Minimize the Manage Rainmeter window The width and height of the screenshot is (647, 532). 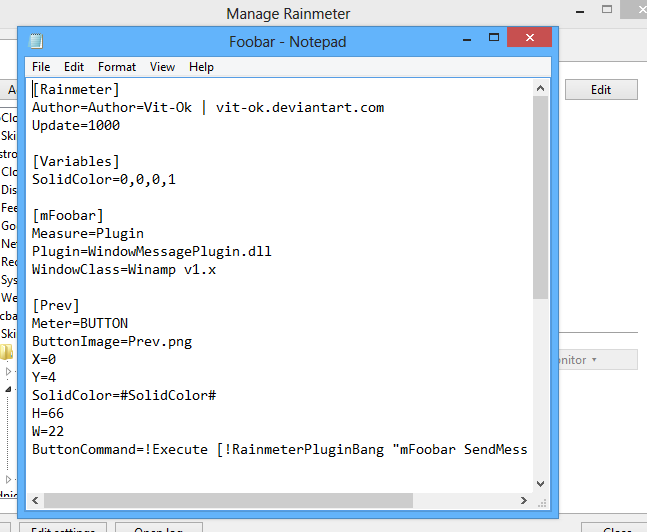pyautogui.click(x=580, y=12)
